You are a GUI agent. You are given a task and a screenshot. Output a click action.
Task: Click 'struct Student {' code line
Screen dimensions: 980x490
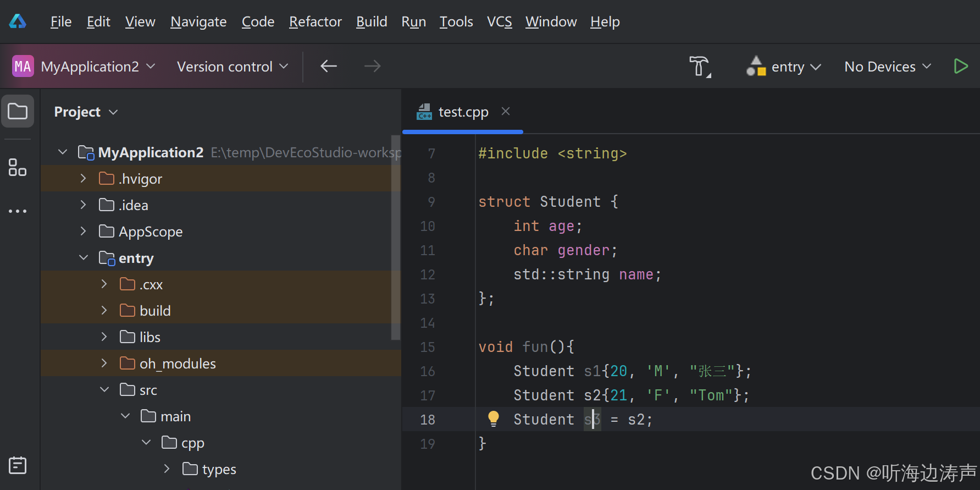point(549,202)
